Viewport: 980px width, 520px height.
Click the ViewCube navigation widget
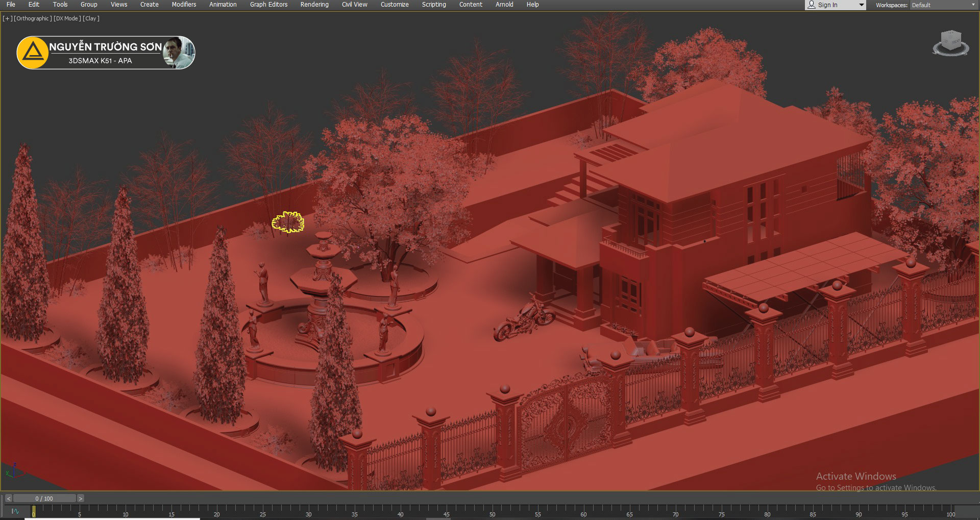click(x=950, y=43)
